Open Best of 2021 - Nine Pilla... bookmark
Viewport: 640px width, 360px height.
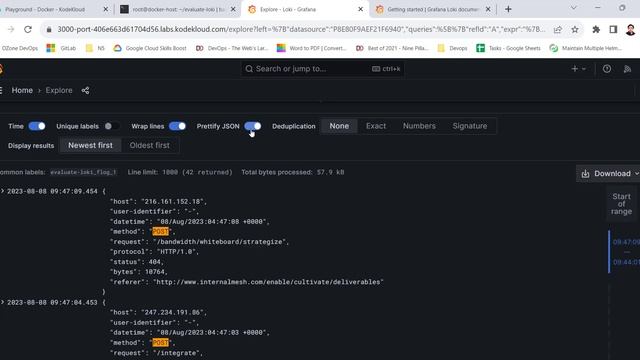pyautogui.click(x=392, y=48)
